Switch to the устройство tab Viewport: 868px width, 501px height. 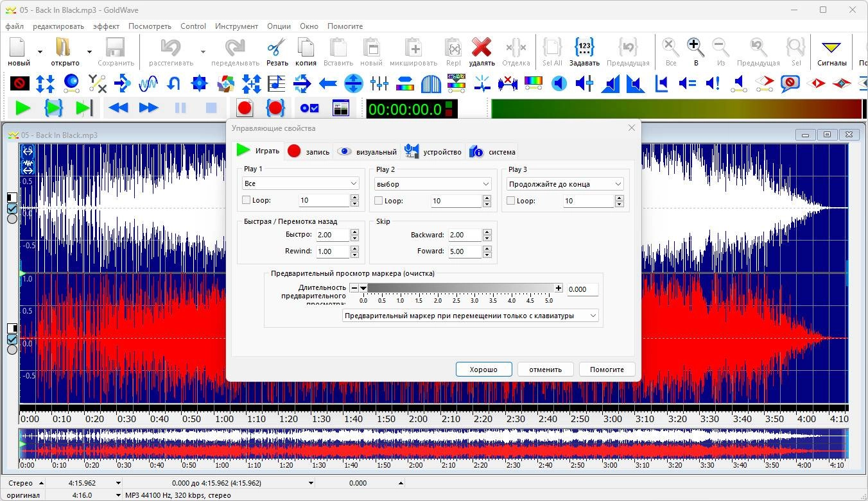433,151
